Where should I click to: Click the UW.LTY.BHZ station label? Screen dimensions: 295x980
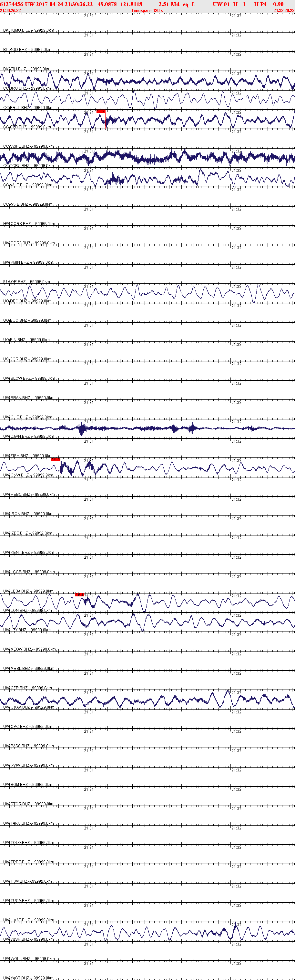pos(27,630)
